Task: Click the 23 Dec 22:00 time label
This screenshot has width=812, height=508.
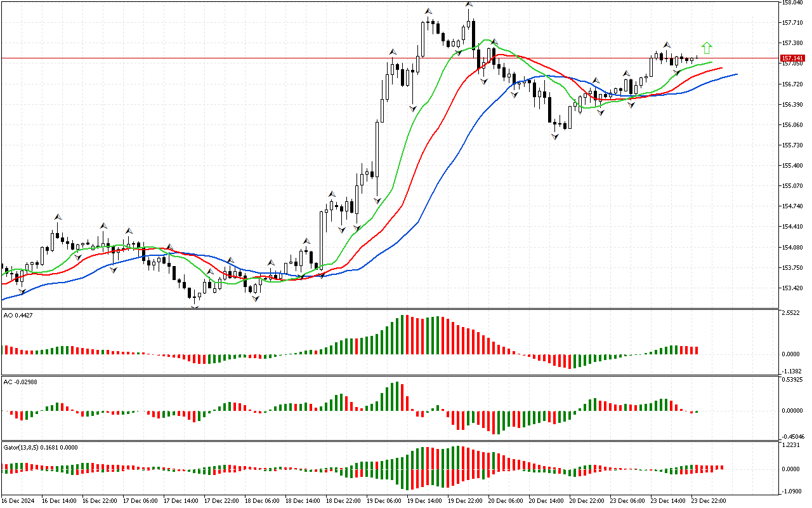Action: pyautogui.click(x=708, y=500)
